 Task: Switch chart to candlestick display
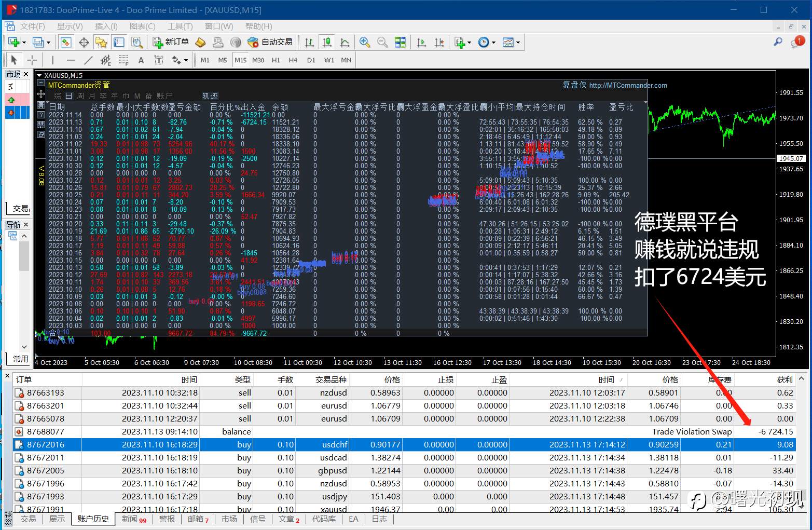(327, 42)
